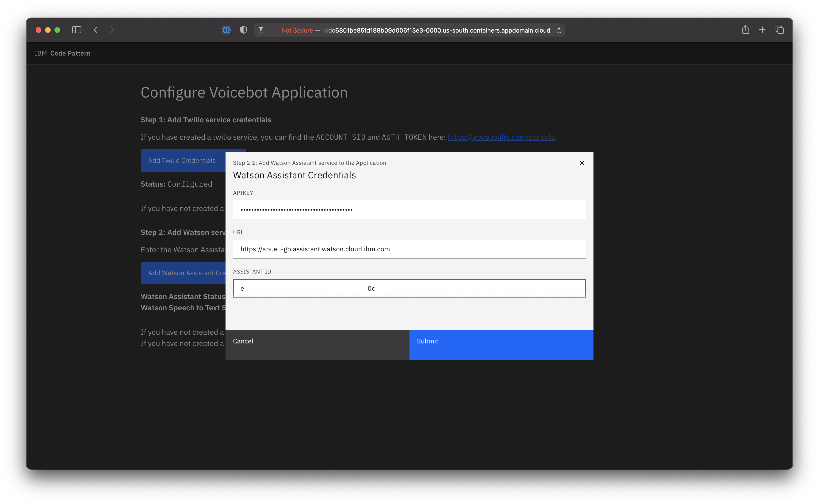The image size is (819, 504).
Task: Click Add Twilio Credentials button
Action: click(x=182, y=160)
